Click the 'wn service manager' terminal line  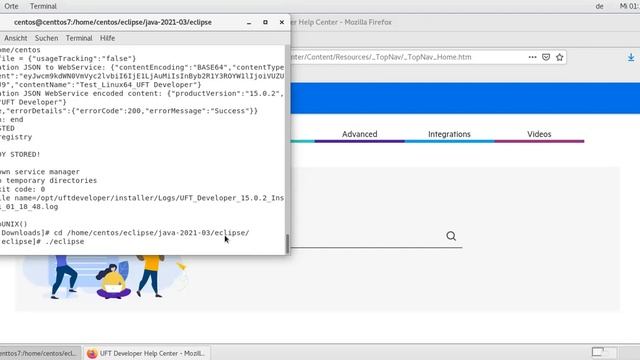click(x=40, y=172)
